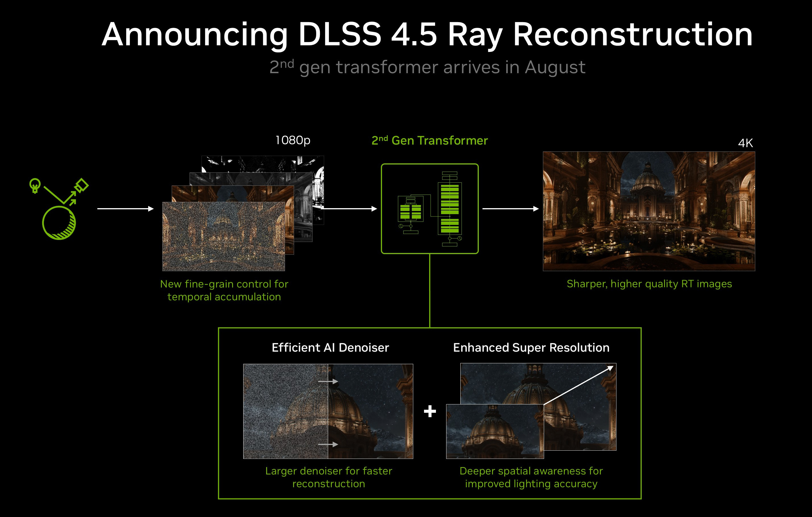812x517 pixels.
Task: Click 'Sharper, higher quality RT images' caption
Action: (649, 284)
